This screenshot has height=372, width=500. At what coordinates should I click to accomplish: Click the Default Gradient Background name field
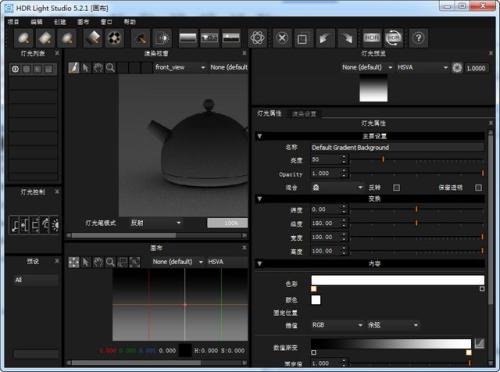[397, 147]
